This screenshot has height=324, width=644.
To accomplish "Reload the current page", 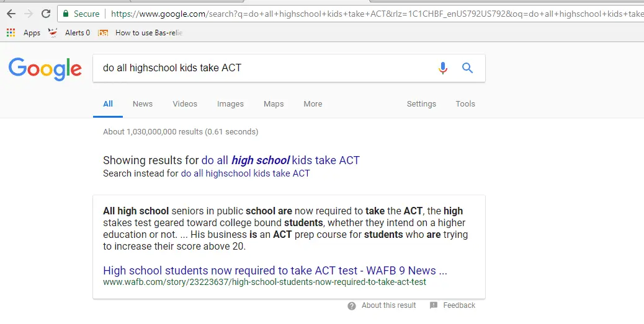I will (46, 14).
